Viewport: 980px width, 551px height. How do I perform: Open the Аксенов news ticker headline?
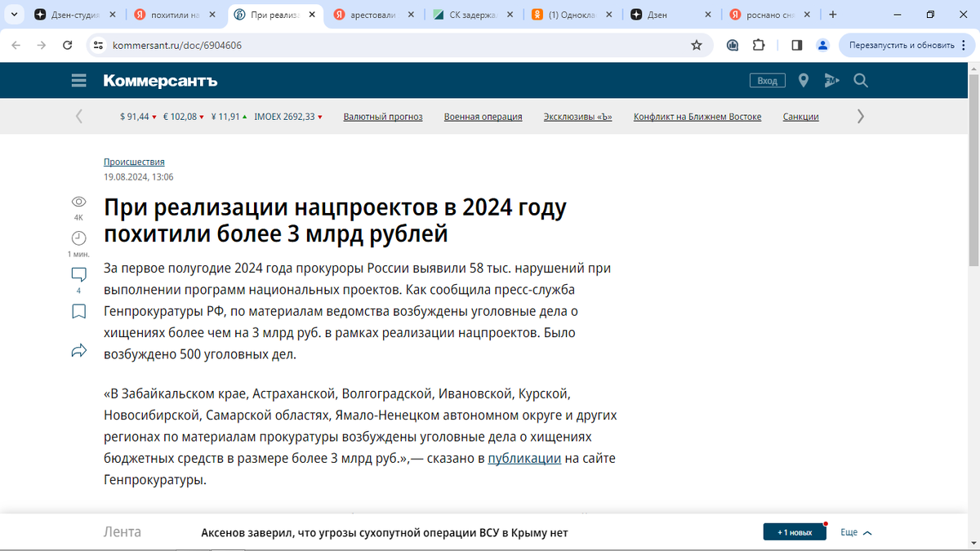[x=384, y=533]
